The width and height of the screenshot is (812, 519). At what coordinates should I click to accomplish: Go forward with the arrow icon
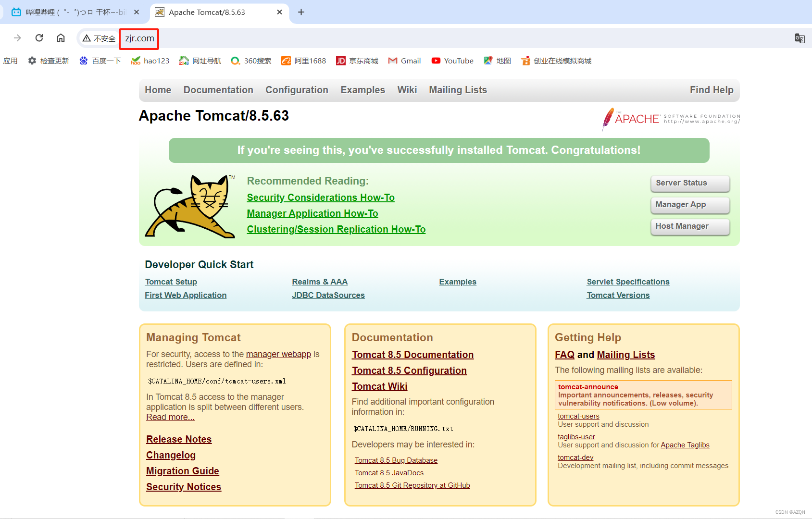click(x=17, y=38)
